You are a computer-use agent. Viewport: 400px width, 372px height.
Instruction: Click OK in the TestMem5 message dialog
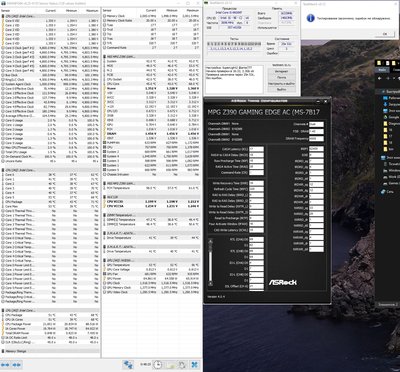click(x=384, y=34)
